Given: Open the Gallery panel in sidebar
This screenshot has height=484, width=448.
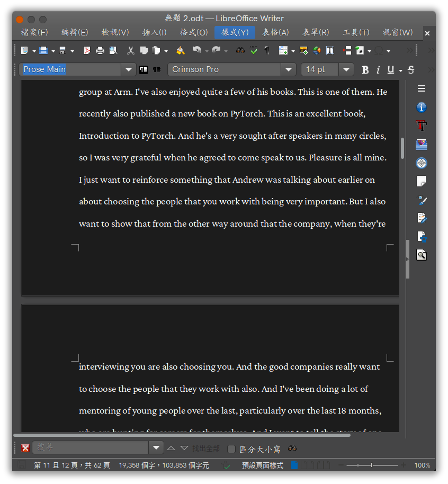Looking at the screenshot, I should pyautogui.click(x=422, y=145).
